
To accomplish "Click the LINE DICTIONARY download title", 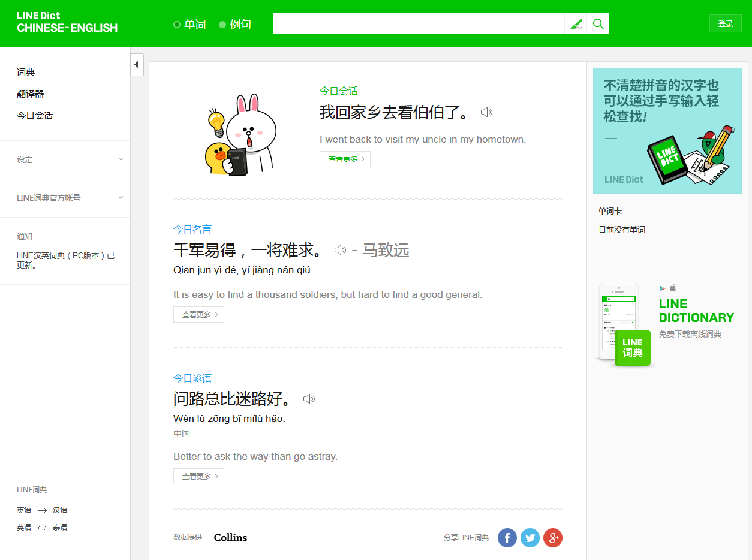I will pos(696,311).
